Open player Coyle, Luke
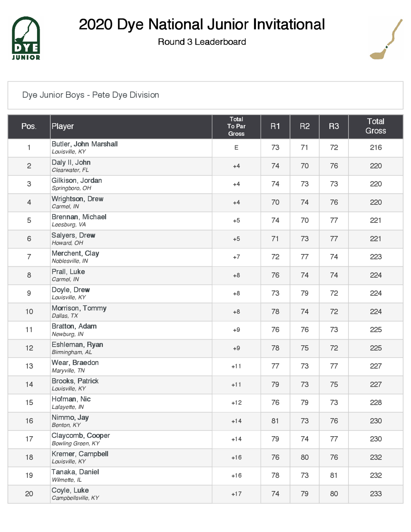 [x=70, y=490]
